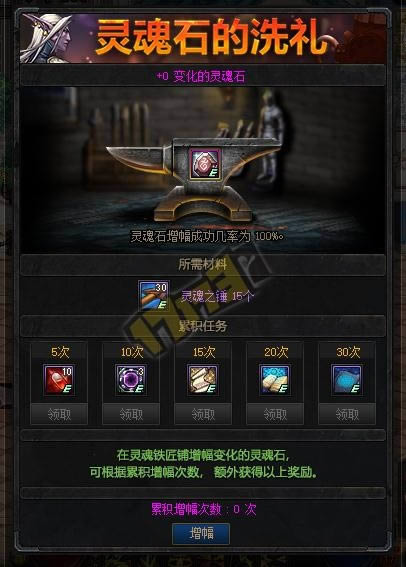Click the 累积任务 section header
Image resolution: width=406 pixels, height=567 pixels.
(202, 326)
